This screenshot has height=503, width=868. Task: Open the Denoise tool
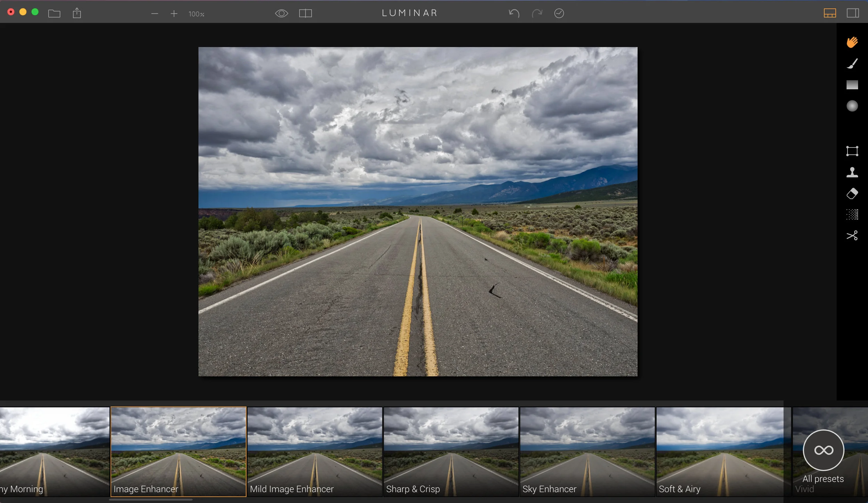[x=852, y=215]
